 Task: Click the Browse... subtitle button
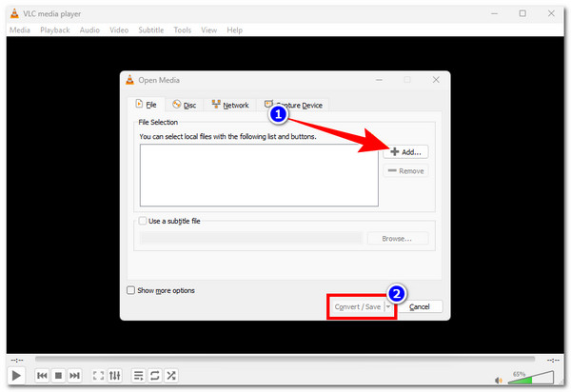[398, 239]
